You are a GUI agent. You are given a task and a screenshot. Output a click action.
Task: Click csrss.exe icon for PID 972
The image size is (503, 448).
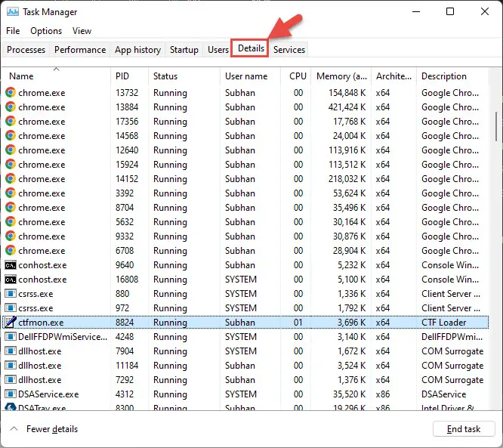click(11, 308)
